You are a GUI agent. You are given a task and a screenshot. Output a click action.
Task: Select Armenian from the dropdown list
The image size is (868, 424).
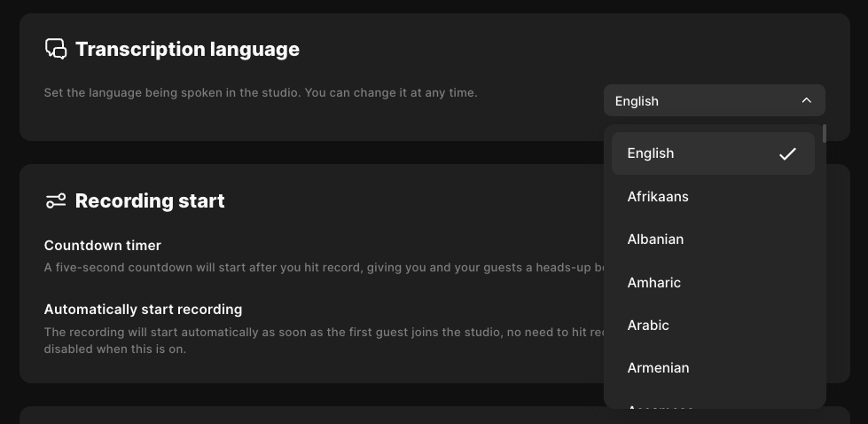[658, 367]
